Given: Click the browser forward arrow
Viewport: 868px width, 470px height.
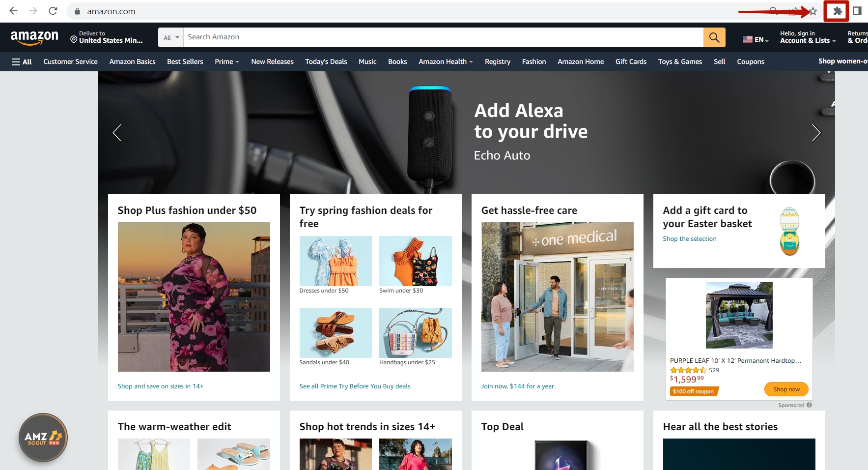Looking at the screenshot, I should point(33,11).
